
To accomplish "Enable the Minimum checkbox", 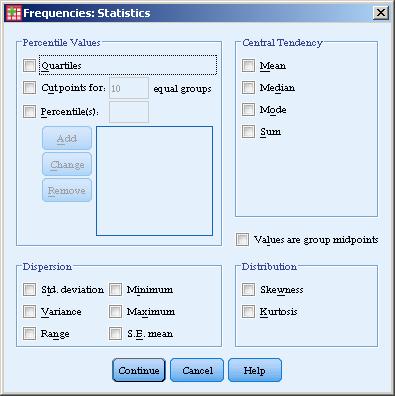I will (x=115, y=289).
